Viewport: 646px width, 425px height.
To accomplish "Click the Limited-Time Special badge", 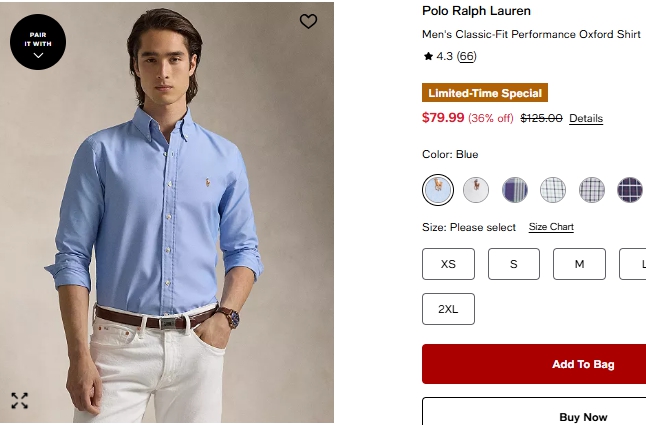I will click(x=485, y=93).
